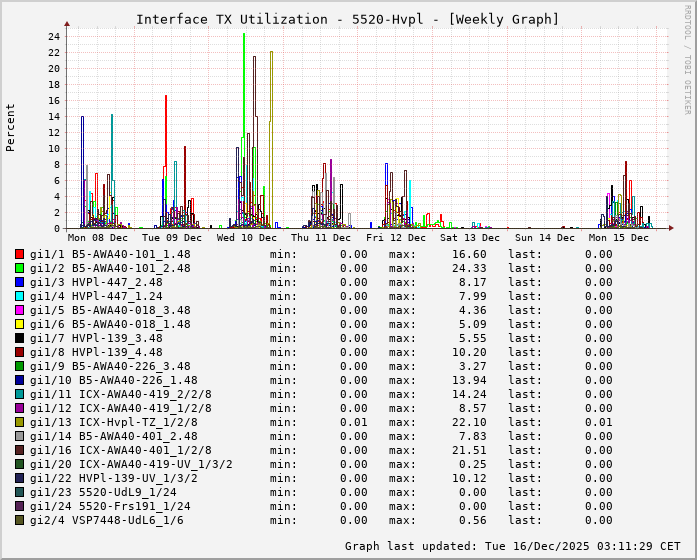Click the gi1/22 HVPl-139-UV_1/3/2 legend label
697x560 pixels.
pyautogui.click(x=113, y=478)
